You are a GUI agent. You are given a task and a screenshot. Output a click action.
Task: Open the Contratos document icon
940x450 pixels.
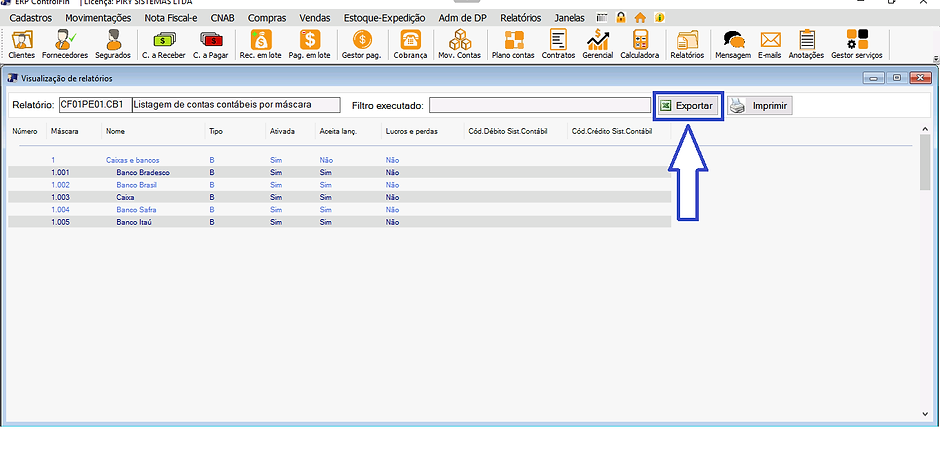(558, 45)
